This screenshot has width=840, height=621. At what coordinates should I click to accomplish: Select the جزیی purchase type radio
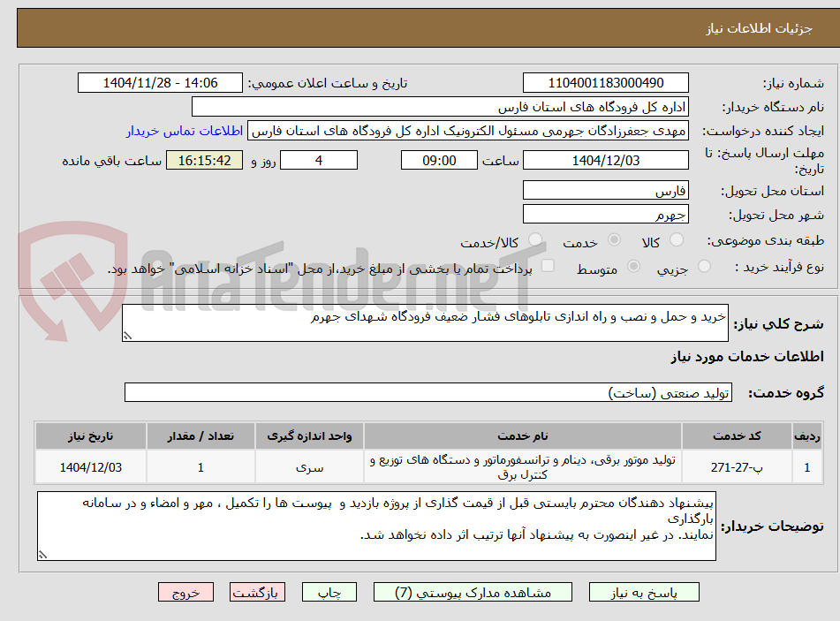tap(704, 266)
